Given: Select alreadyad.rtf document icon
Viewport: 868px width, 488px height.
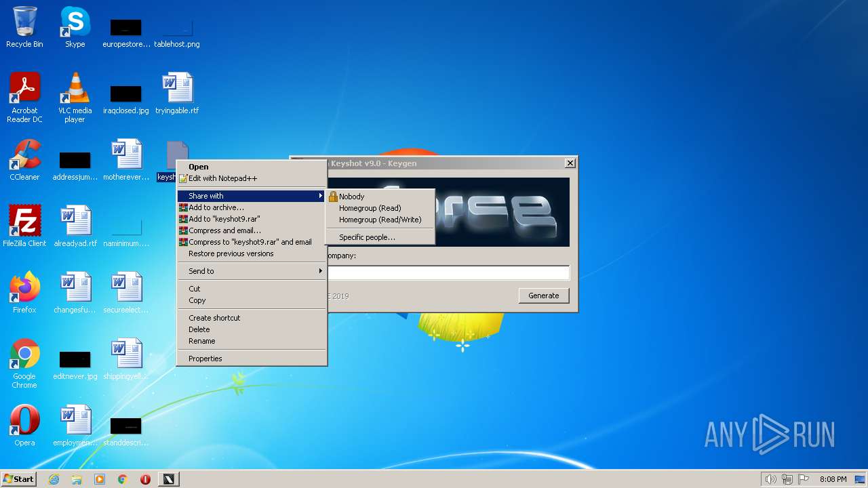Looking at the screenshot, I should pyautogui.click(x=75, y=226).
